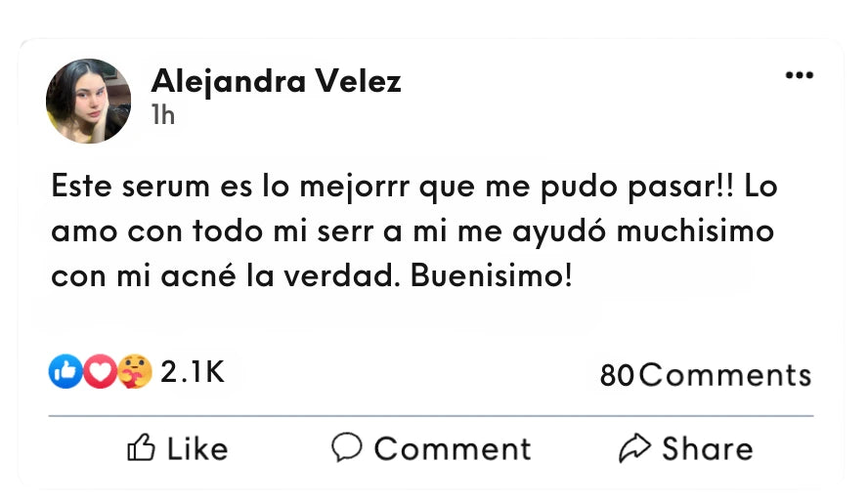The width and height of the screenshot is (868, 504).
Task: Open the 80 Comments link
Action: [x=705, y=375]
